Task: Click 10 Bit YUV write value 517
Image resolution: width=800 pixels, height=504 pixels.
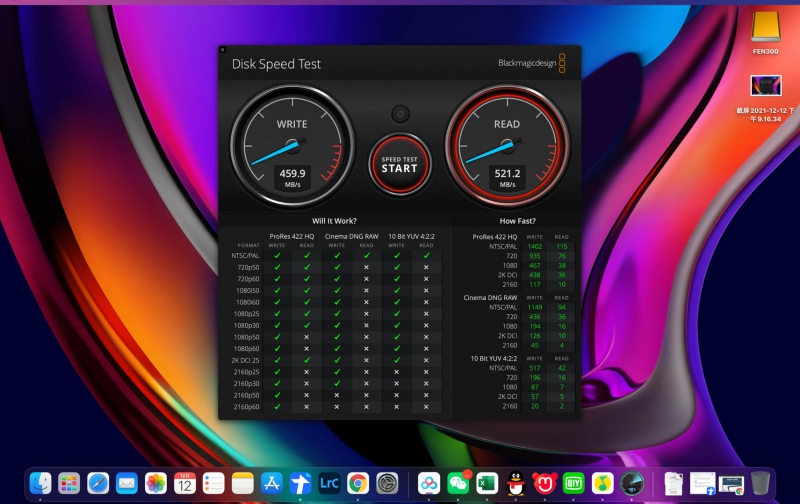Action: click(x=535, y=368)
